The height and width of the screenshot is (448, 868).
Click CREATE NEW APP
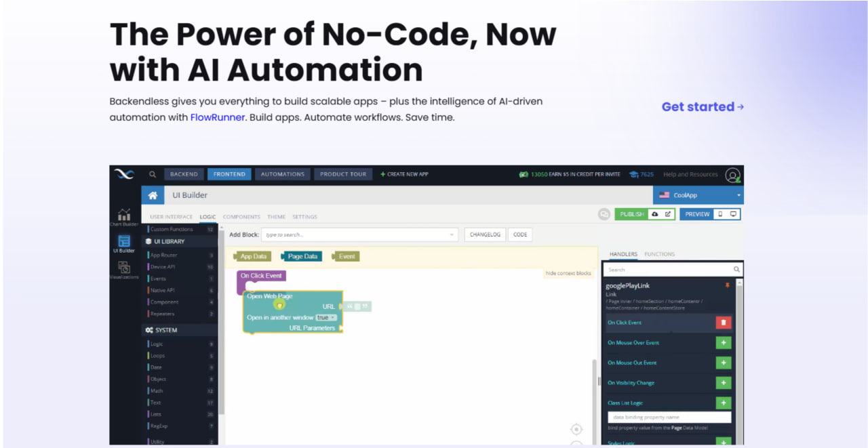point(404,174)
